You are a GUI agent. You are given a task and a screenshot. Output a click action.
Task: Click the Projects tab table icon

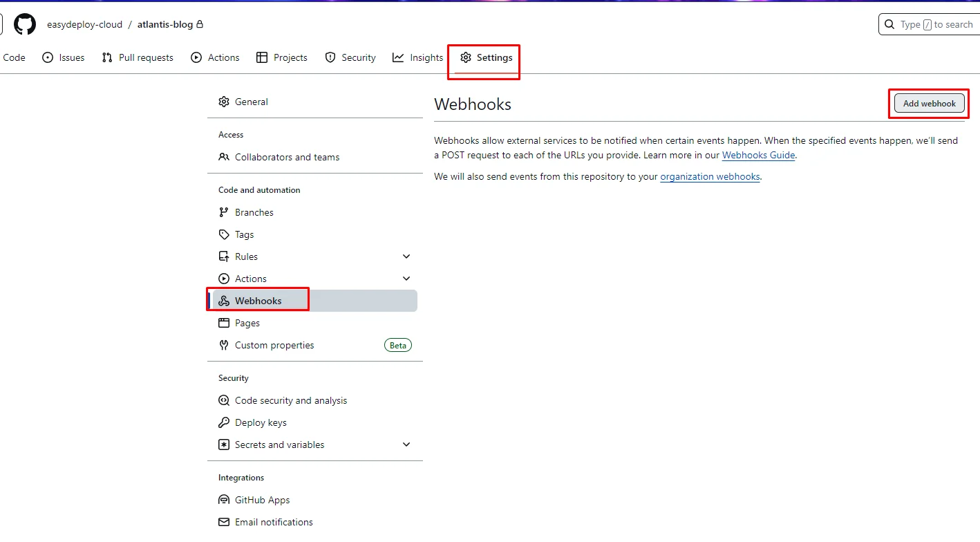[262, 57]
